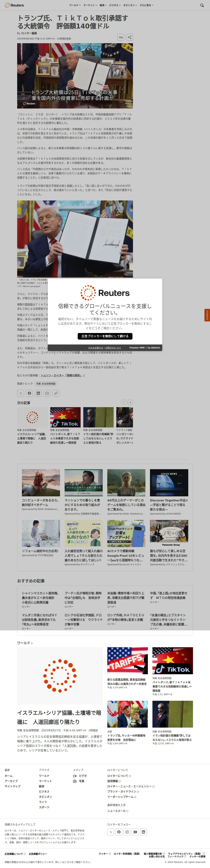This screenshot has width=210, height=868.
Task: Expand the さらに見る navigation dropdown
Action: tap(146, 5)
